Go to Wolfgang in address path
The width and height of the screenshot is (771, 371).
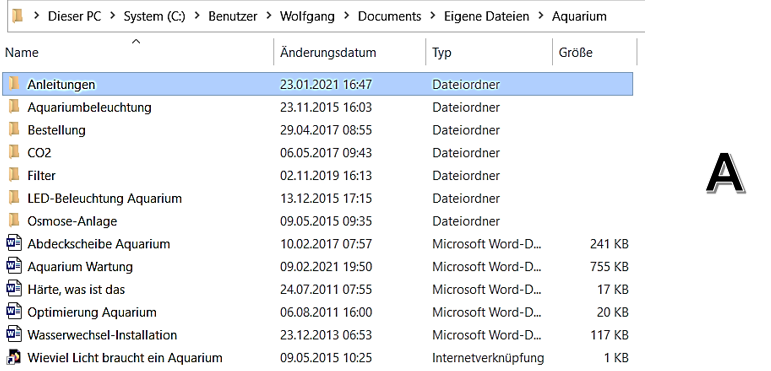point(307,16)
